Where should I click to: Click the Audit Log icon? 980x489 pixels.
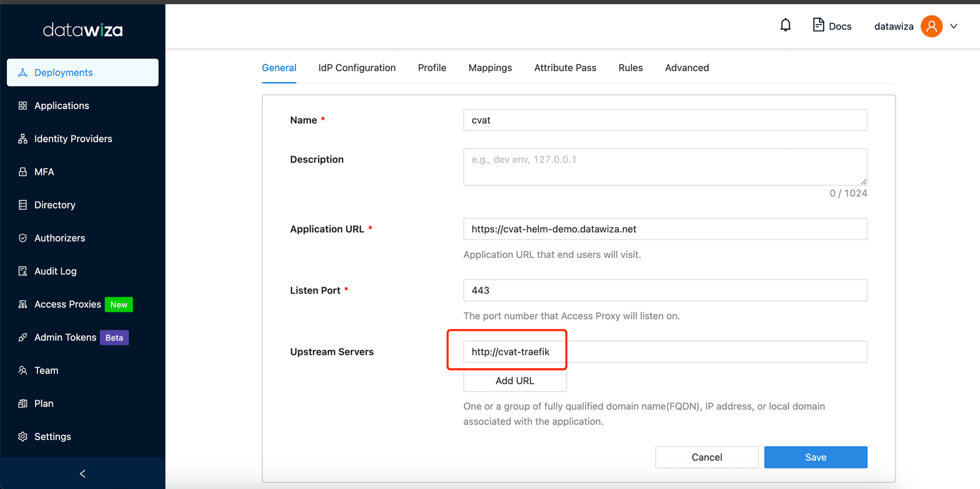(23, 271)
